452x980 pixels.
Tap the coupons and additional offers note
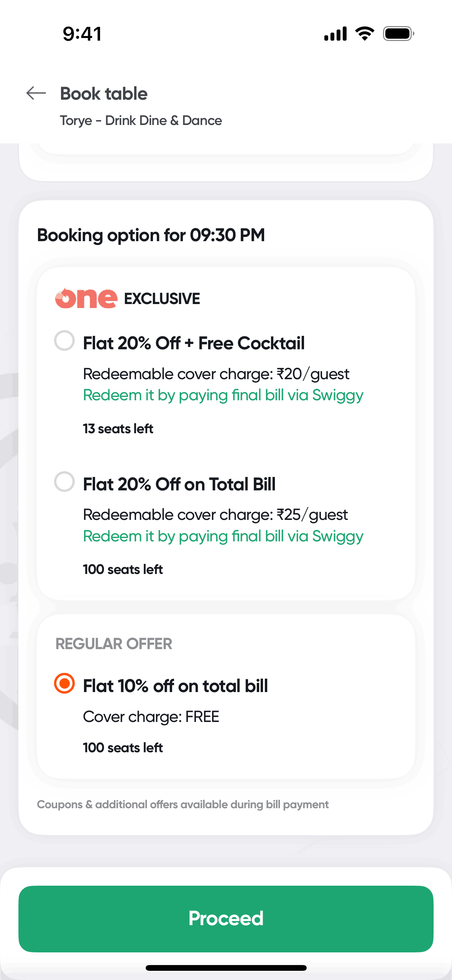183,804
